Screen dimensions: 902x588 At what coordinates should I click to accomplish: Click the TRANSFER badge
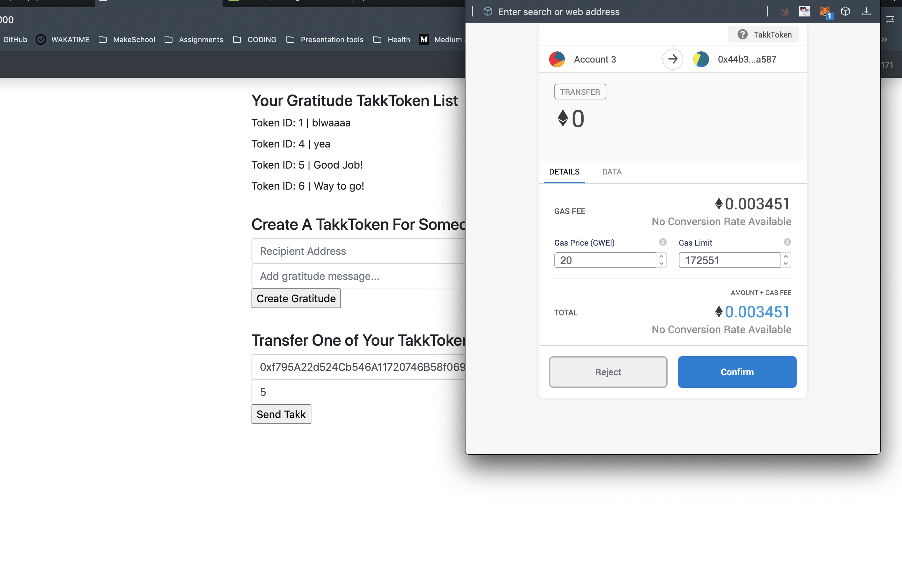click(580, 92)
